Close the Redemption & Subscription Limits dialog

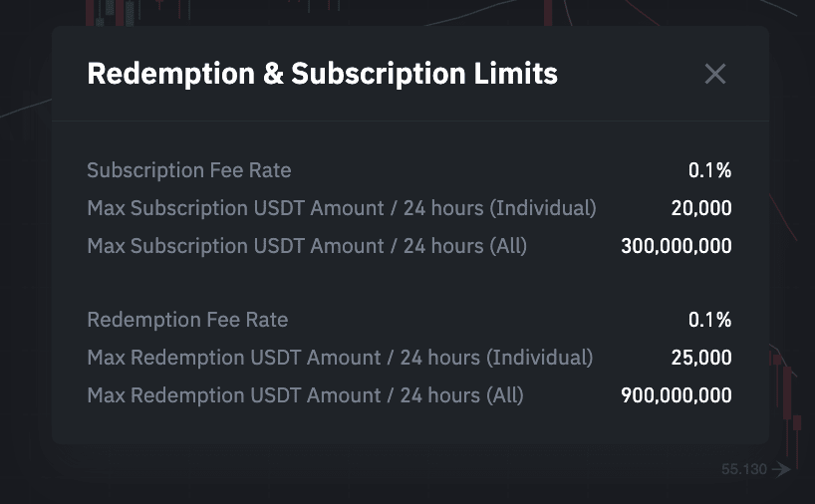pos(715,74)
